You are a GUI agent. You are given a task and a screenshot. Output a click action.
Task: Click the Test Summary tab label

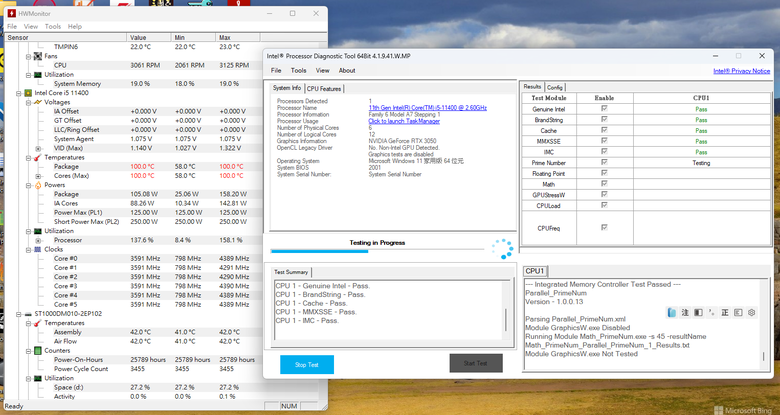point(291,272)
